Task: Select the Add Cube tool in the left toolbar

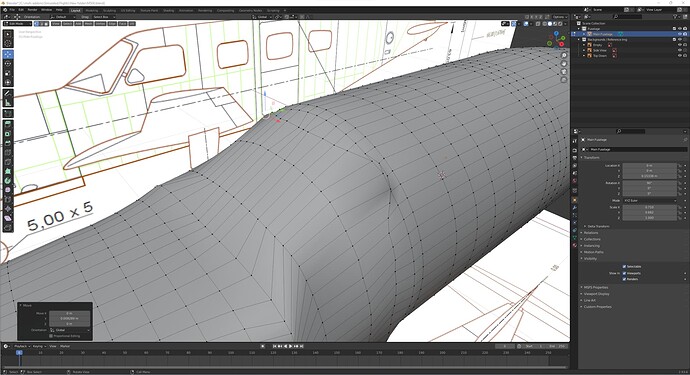Action: [8, 114]
